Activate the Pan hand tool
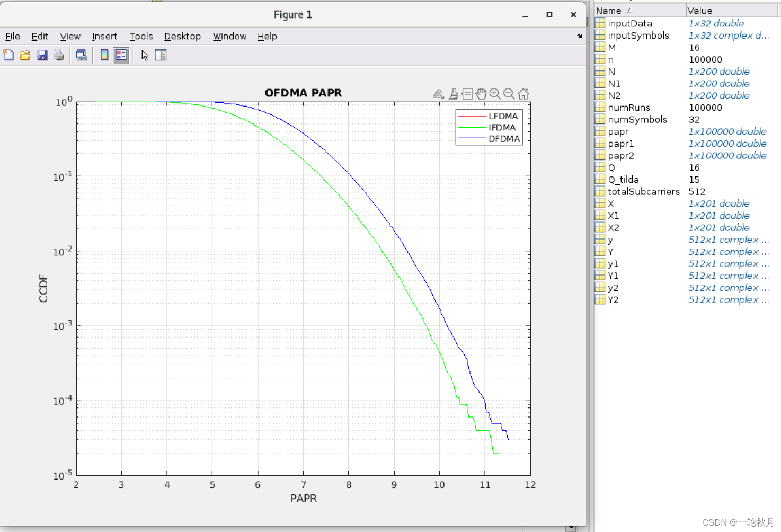 (481, 93)
